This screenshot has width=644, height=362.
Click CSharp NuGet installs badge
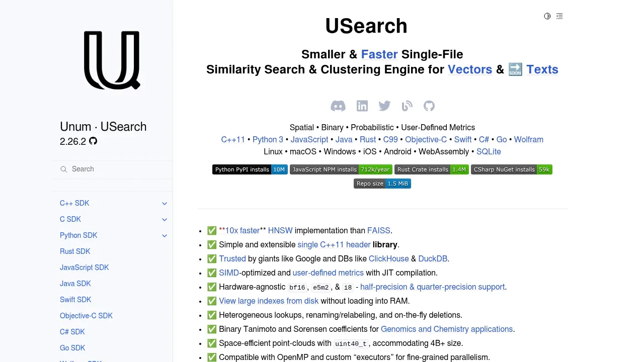[512, 169]
